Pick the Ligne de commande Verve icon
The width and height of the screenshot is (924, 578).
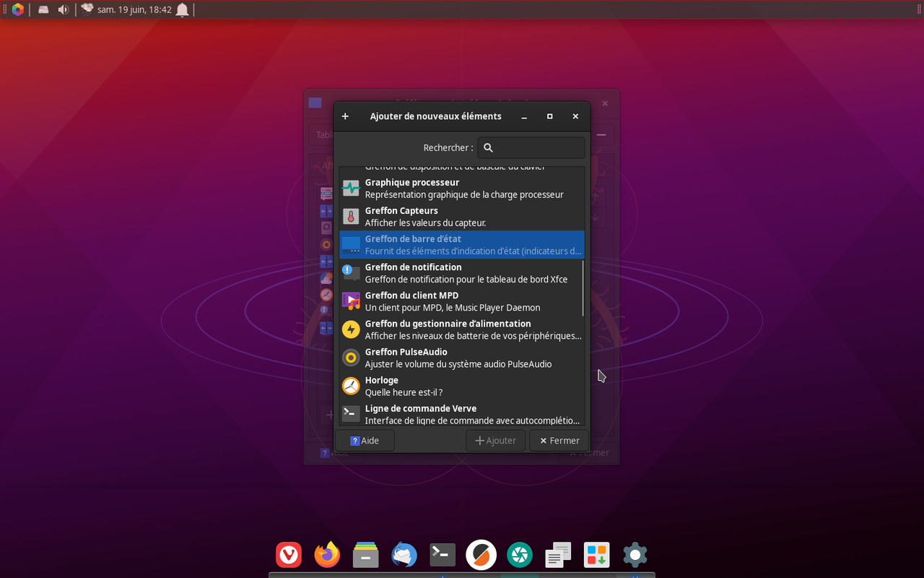351,414
